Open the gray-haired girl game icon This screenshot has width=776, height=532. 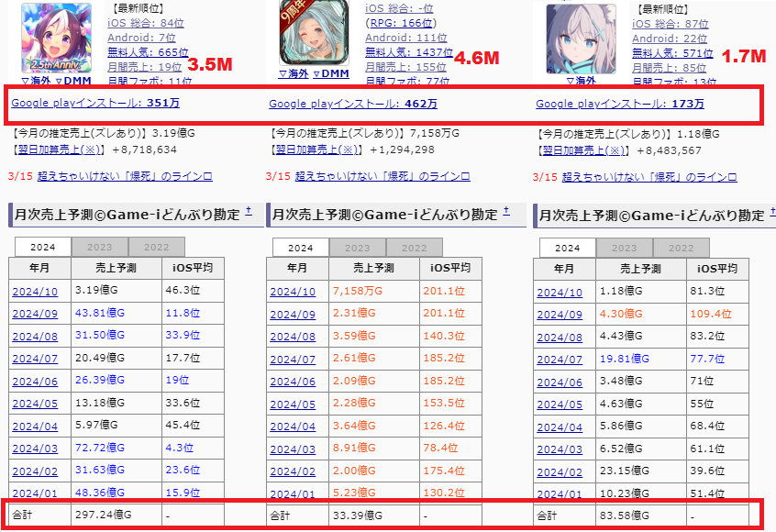click(581, 39)
